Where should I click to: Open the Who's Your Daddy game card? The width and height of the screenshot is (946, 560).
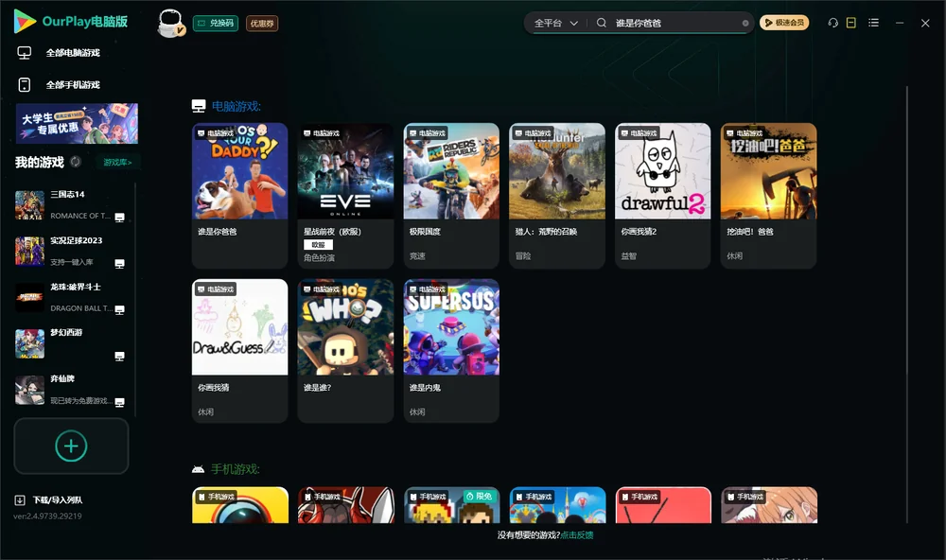(239, 196)
